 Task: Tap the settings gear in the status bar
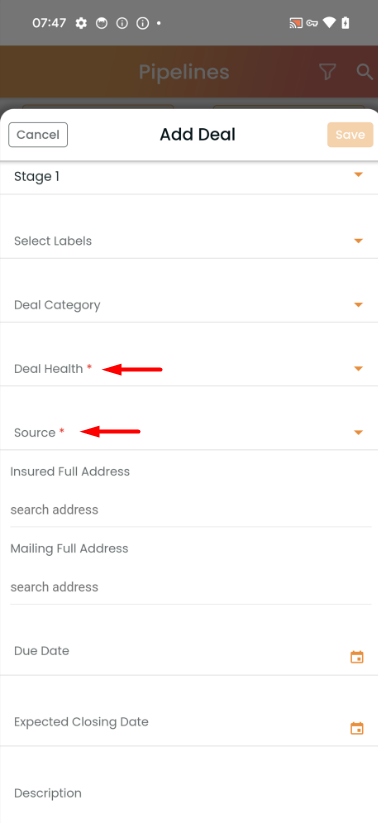click(81, 23)
